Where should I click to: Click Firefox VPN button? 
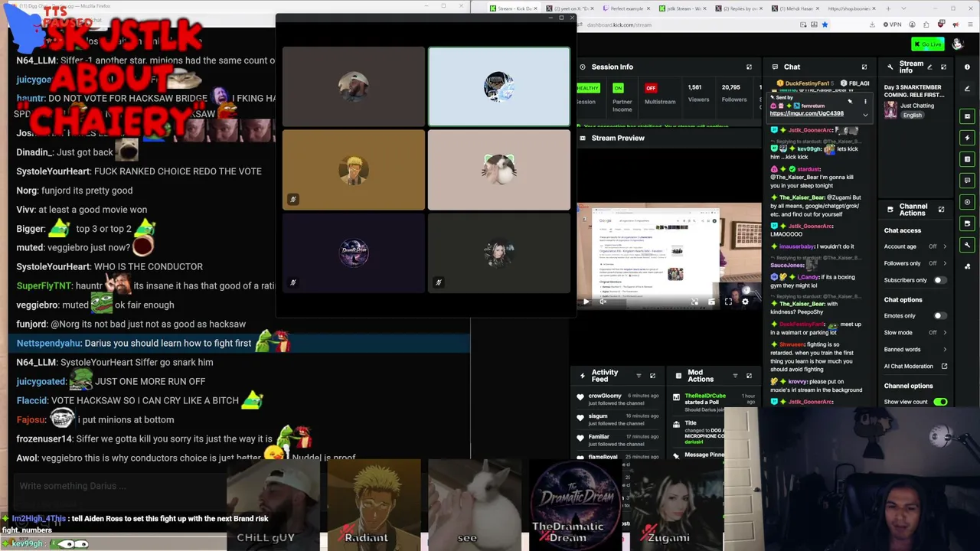pos(892,24)
